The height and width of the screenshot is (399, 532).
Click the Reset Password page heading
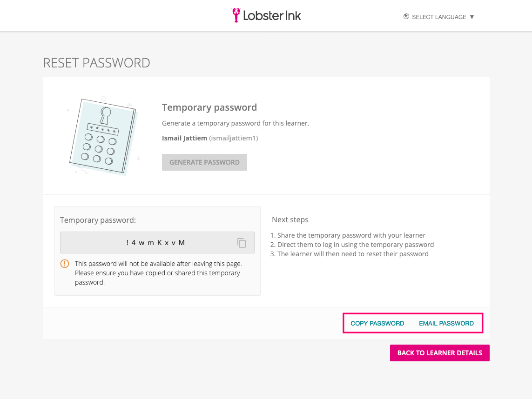pyautogui.click(x=96, y=63)
